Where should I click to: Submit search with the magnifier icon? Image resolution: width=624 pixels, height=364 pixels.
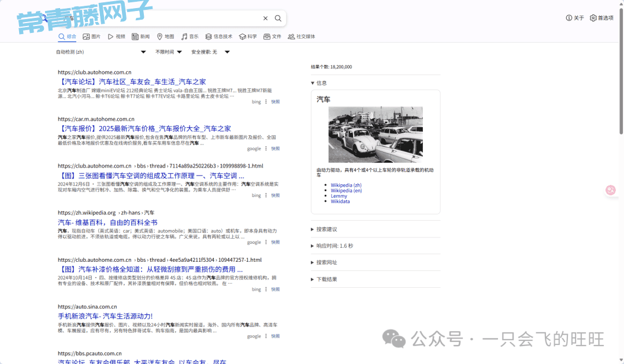pyautogui.click(x=278, y=18)
